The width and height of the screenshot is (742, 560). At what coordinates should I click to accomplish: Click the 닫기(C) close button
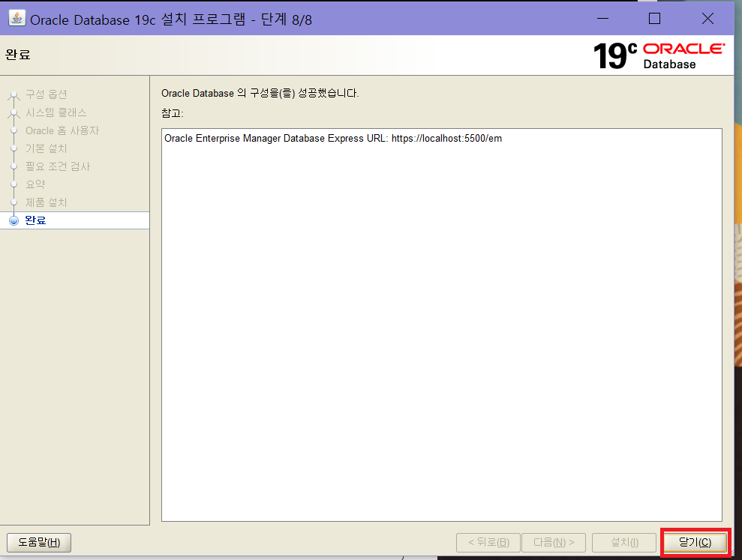[x=695, y=543]
